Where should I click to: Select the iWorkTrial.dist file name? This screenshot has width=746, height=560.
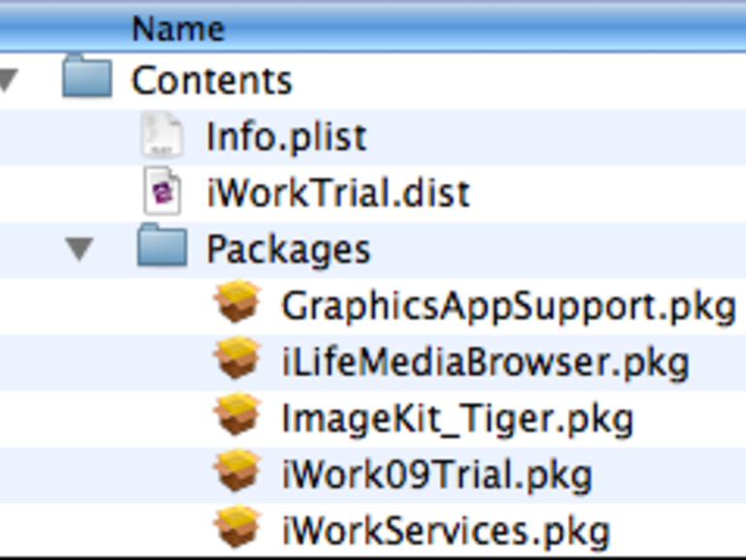coord(338,193)
